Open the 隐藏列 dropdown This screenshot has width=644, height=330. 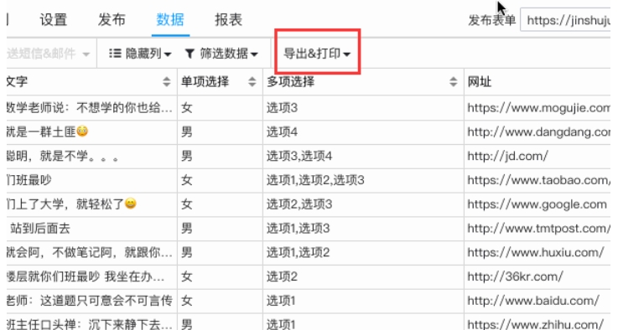pyautogui.click(x=140, y=54)
